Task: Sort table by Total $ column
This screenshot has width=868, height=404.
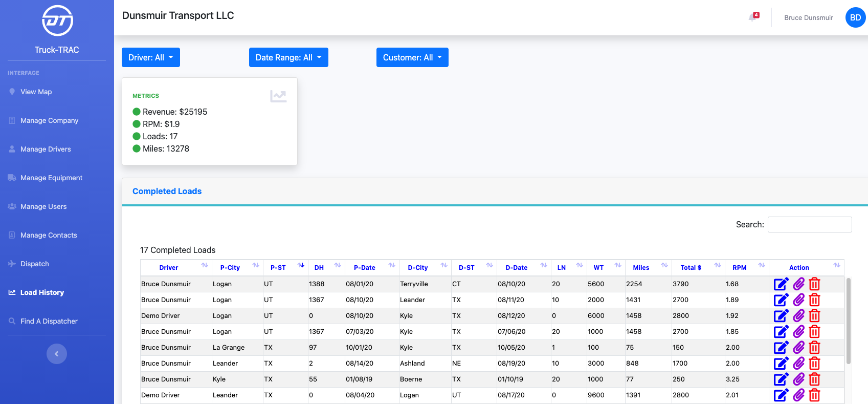Action: [698, 267]
